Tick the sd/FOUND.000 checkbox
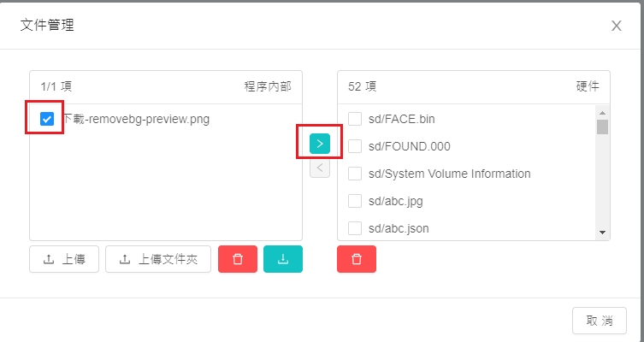This screenshot has height=342, width=644. tap(355, 146)
